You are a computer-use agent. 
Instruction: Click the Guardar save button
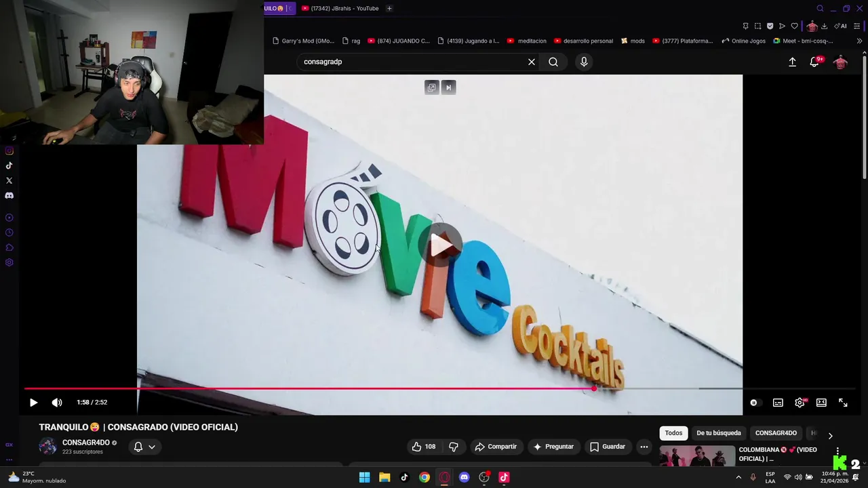[x=608, y=447]
